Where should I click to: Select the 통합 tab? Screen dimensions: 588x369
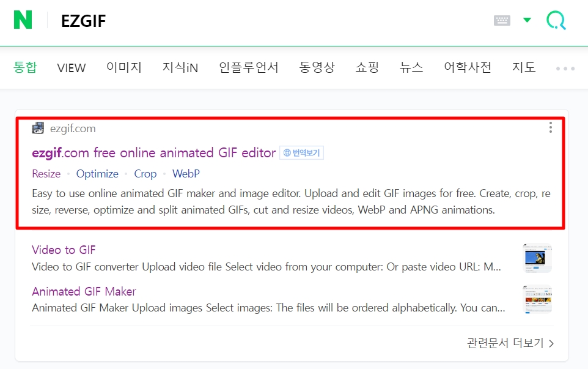coord(24,67)
